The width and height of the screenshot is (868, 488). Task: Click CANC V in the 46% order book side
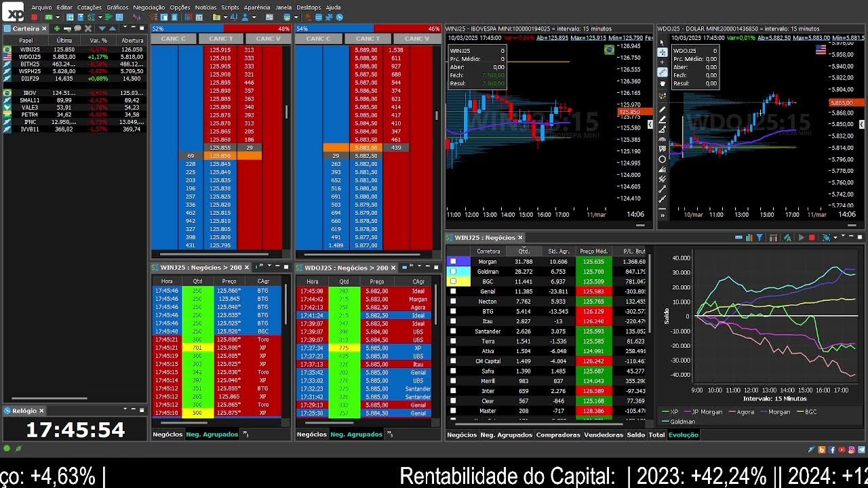coord(416,39)
